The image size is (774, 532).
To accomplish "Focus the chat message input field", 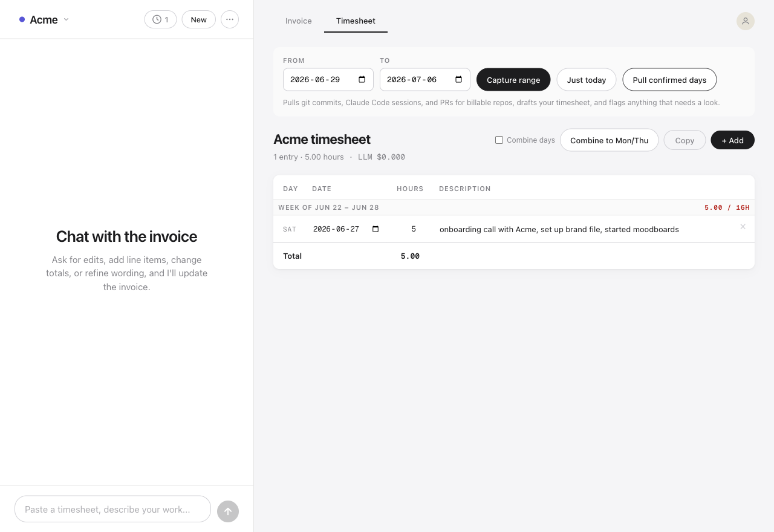I will (x=112, y=509).
